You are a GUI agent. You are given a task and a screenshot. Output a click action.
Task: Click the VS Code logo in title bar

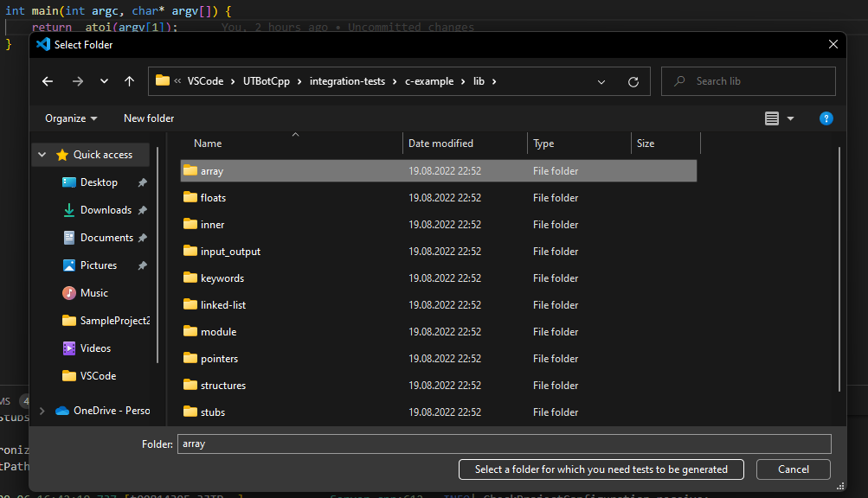(43, 44)
